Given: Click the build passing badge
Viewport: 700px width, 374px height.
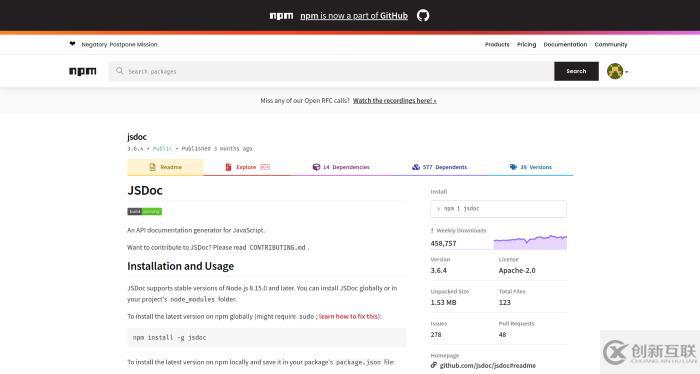Looking at the screenshot, I should coord(145,212).
